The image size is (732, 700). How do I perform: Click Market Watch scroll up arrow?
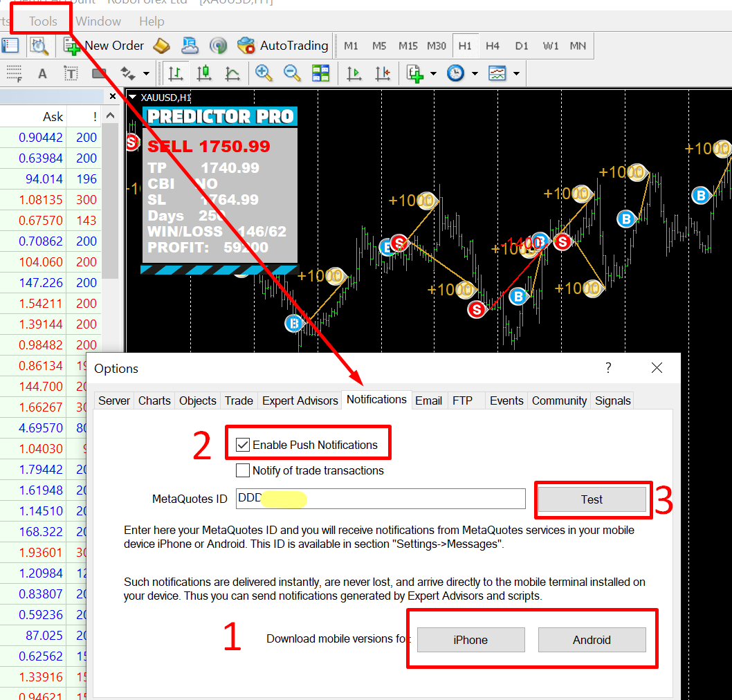(110, 116)
